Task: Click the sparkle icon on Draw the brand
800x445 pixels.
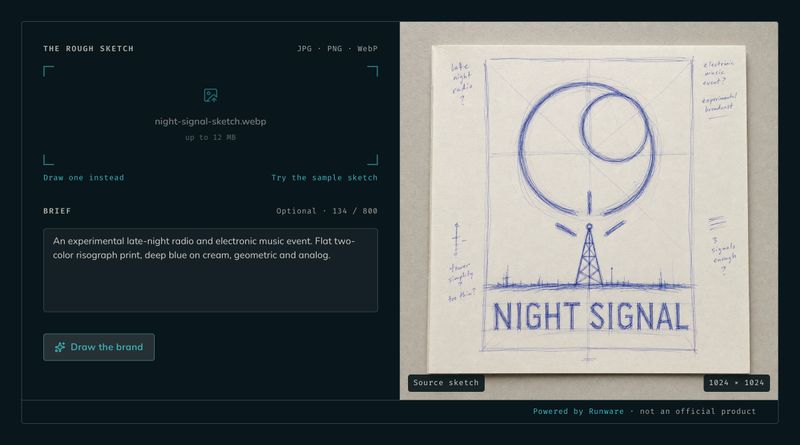Action: (60, 347)
